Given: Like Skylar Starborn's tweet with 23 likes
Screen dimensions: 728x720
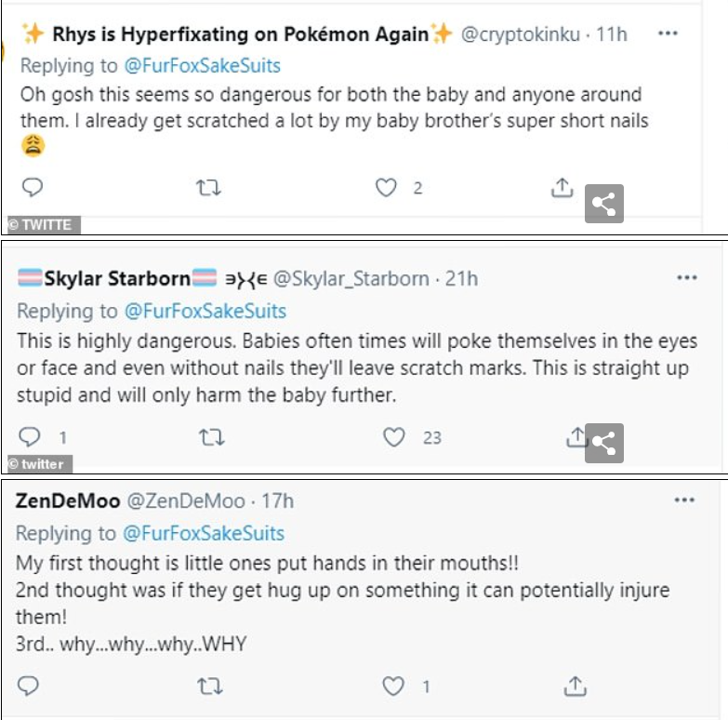Looking at the screenshot, I should pyautogui.click(x=395, y=436).
